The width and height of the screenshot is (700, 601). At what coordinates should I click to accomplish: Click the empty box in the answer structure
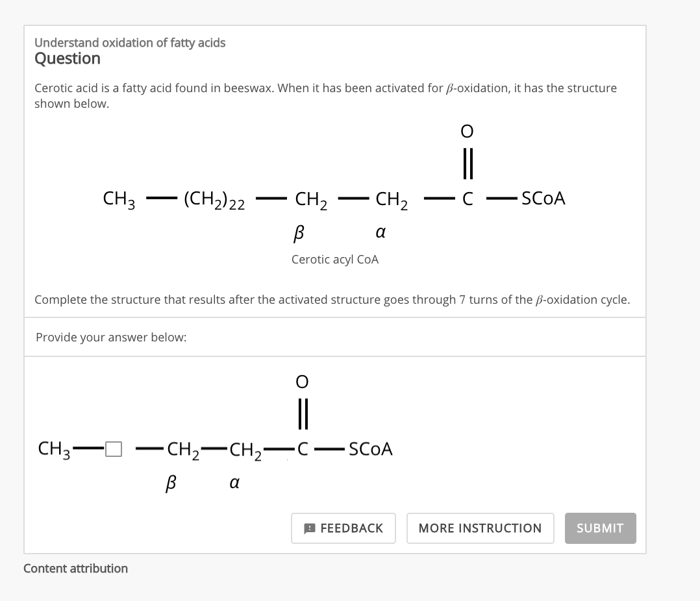pos(113,448)
